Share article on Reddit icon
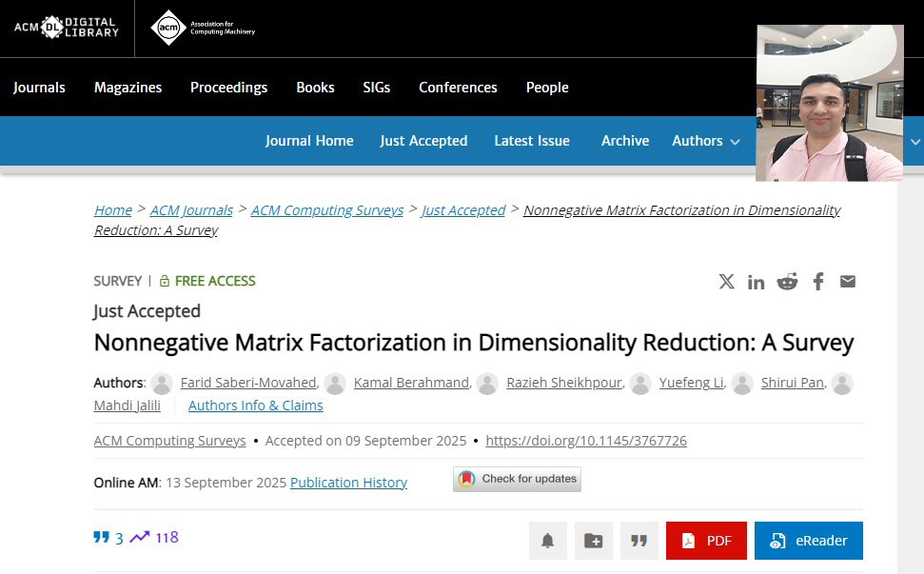This screenshot has height=574, width=924. pos(787,282)
